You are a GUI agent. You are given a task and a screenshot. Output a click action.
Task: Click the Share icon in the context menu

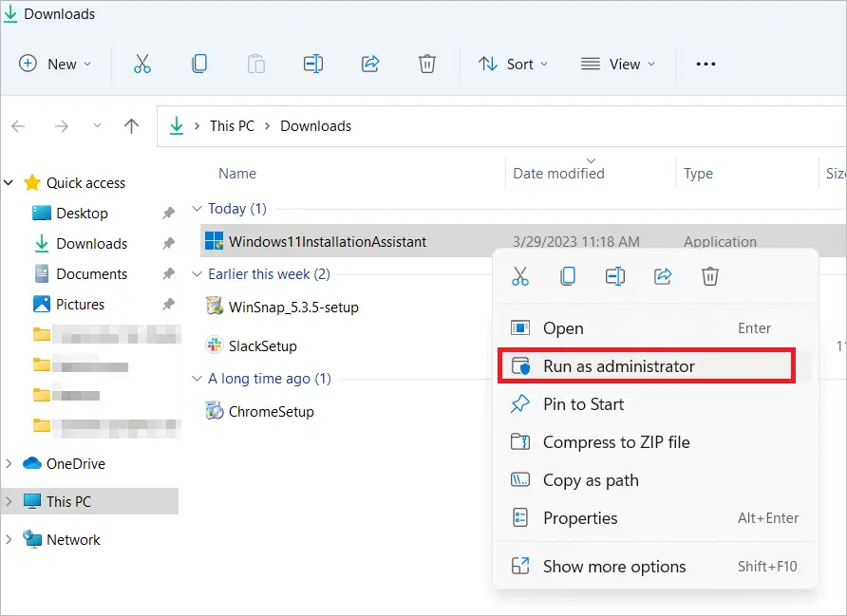tap(663, 276)
